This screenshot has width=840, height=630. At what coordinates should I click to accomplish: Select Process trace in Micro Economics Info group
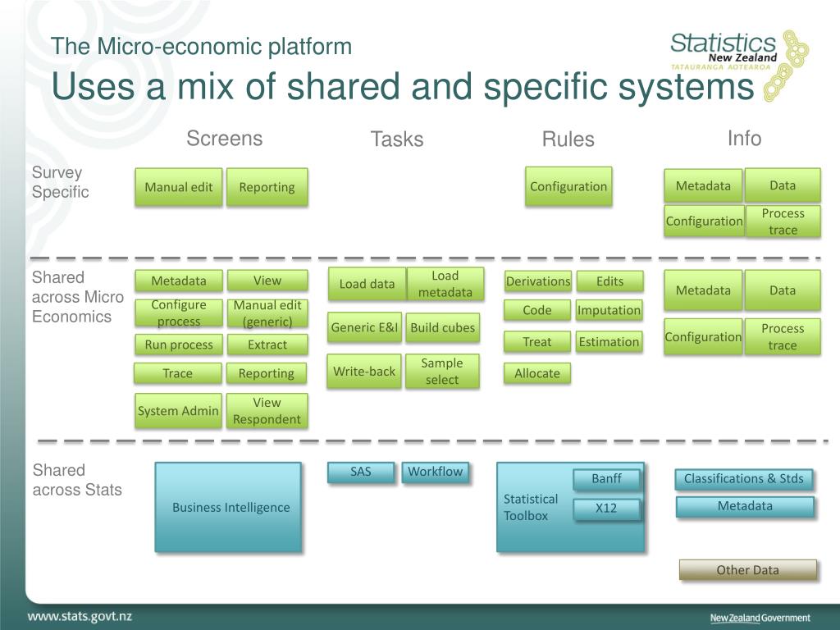783,337
